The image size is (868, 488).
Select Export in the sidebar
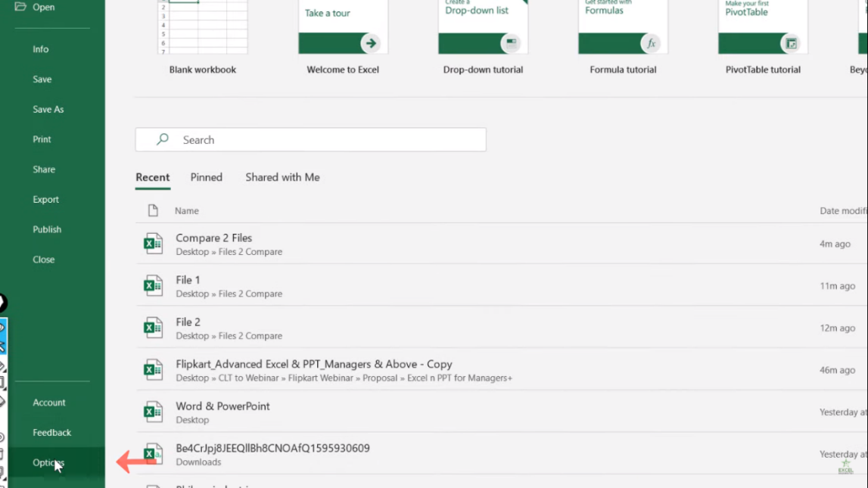coord(45,199)
